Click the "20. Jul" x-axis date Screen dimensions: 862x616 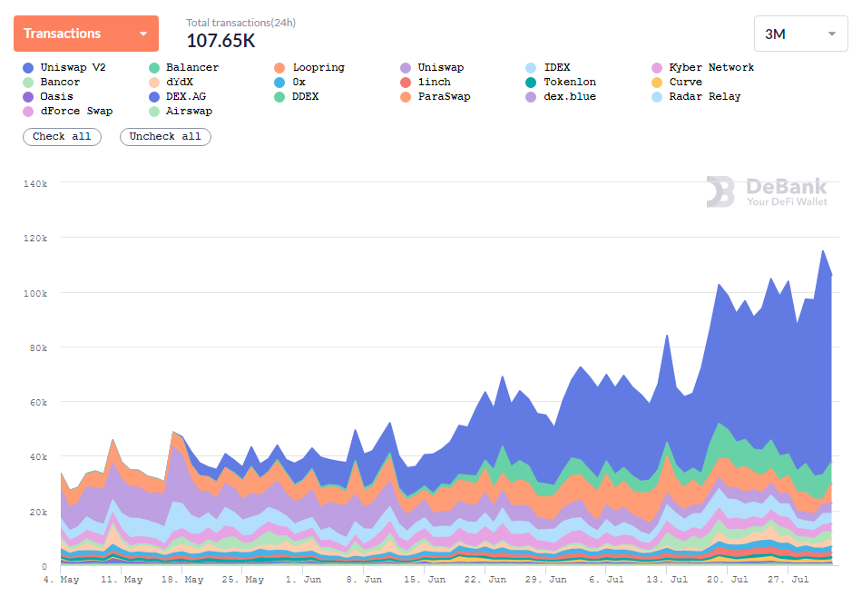(728, 579)
